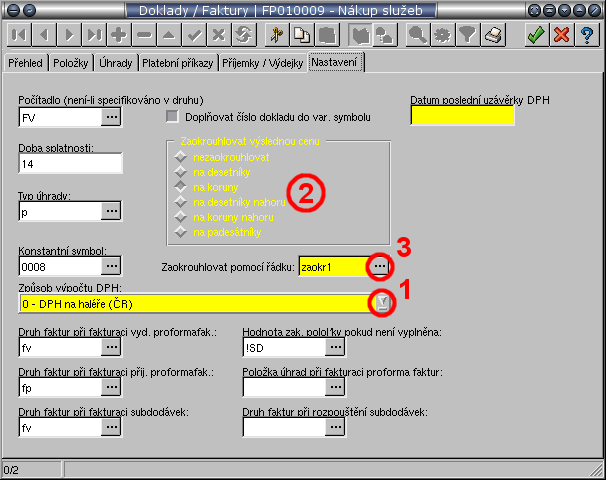Click the Doba splatnosti input field
The image size is (606, 480).
coord(70,163)
